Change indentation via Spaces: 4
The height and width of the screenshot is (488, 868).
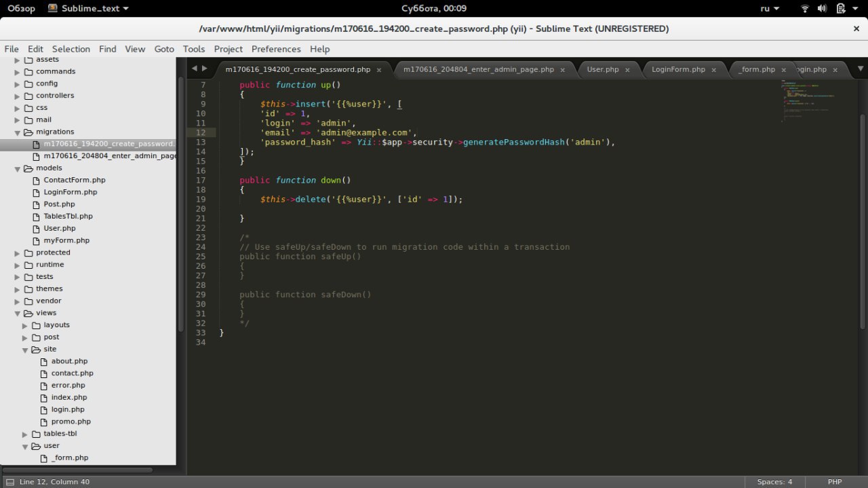(774, 482)
